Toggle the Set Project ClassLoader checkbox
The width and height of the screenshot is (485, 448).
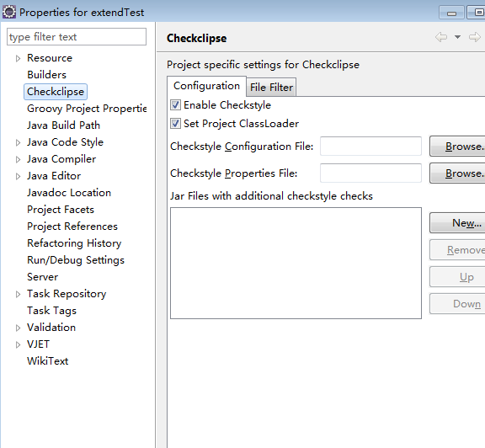point(175,124)
